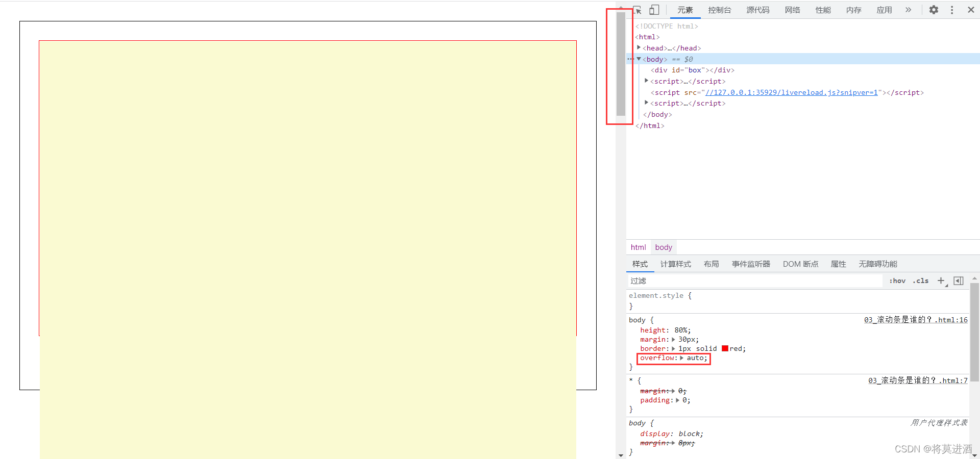The image size is (980, 459).
Task: Click the page vertical scrollbar thumb
Action: pyautogui.click(x=621, y=64)
